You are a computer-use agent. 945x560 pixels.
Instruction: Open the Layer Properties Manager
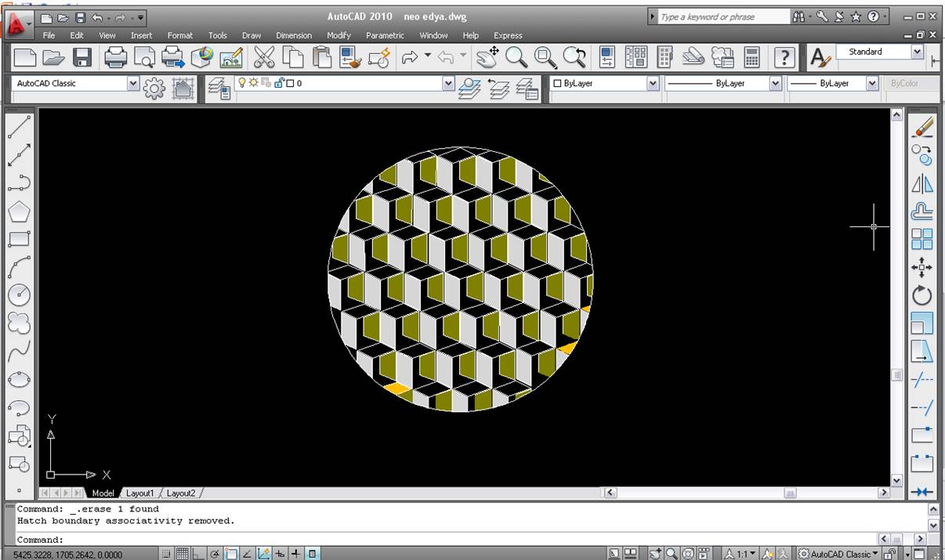coord(219,89)
